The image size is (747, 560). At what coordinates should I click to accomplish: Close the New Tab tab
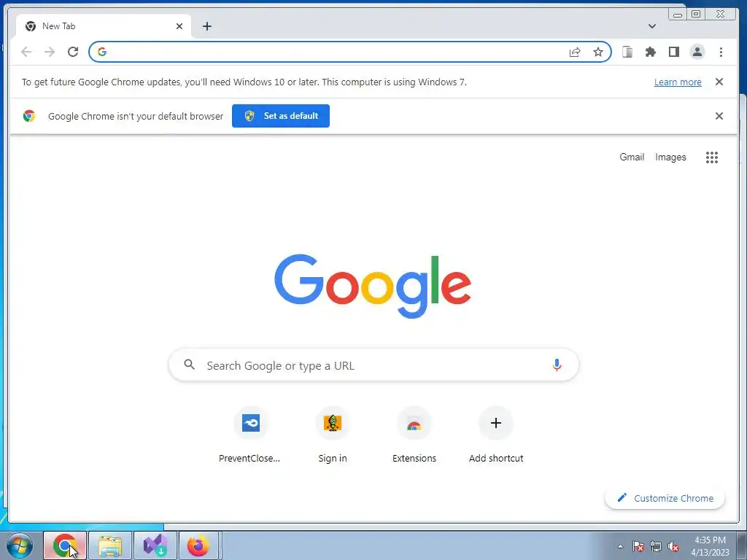179,26
